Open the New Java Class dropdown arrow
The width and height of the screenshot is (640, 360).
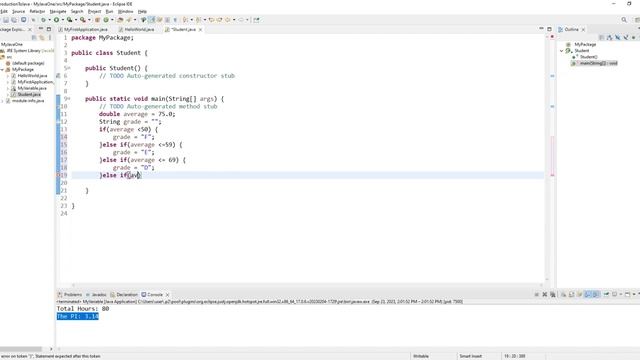pos(113,20)
